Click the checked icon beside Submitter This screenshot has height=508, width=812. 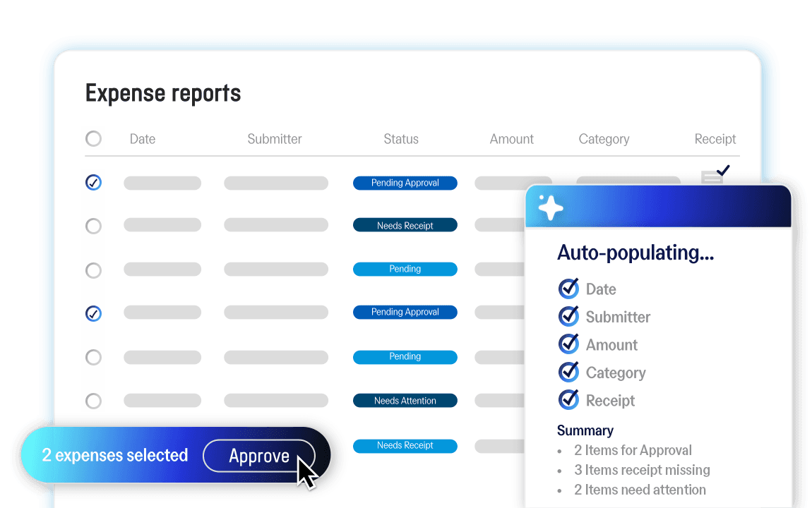pos(568,316)
